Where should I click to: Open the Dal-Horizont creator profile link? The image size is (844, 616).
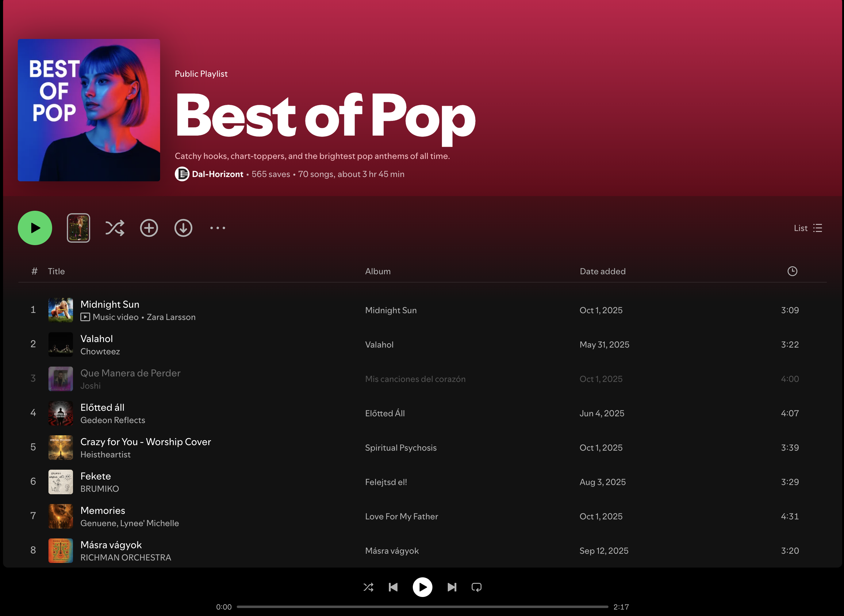coord(217,174)
